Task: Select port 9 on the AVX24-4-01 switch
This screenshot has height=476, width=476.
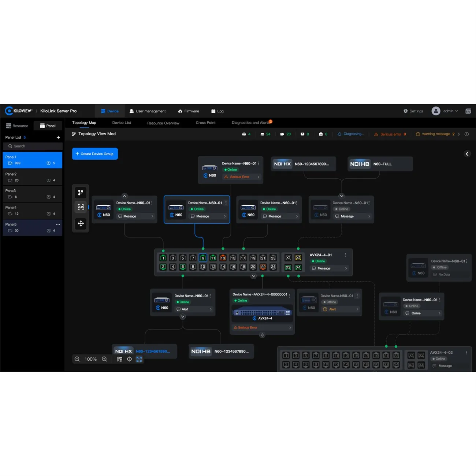Action: [202, 258]
